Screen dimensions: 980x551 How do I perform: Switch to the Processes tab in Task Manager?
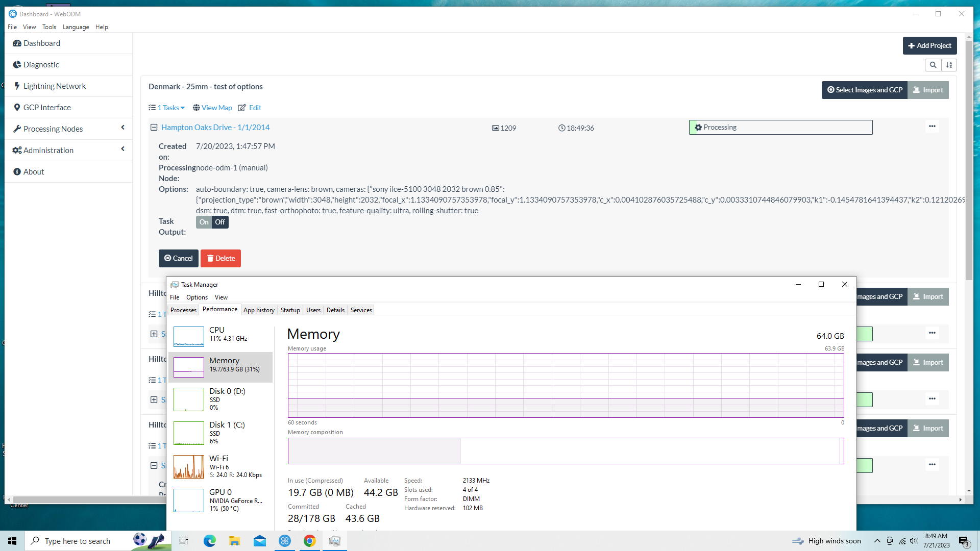[x=183, y=310]
